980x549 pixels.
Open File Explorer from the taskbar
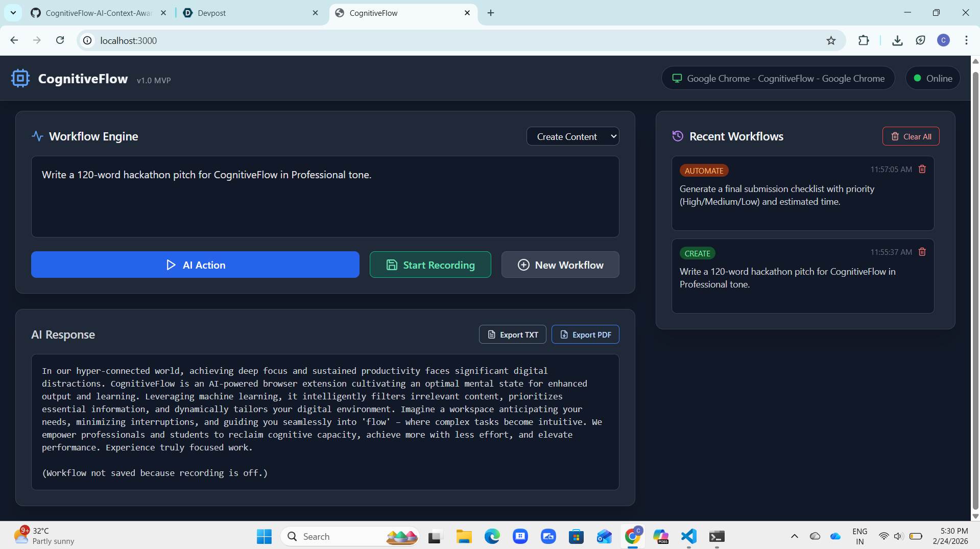click(x=464, y=536)
